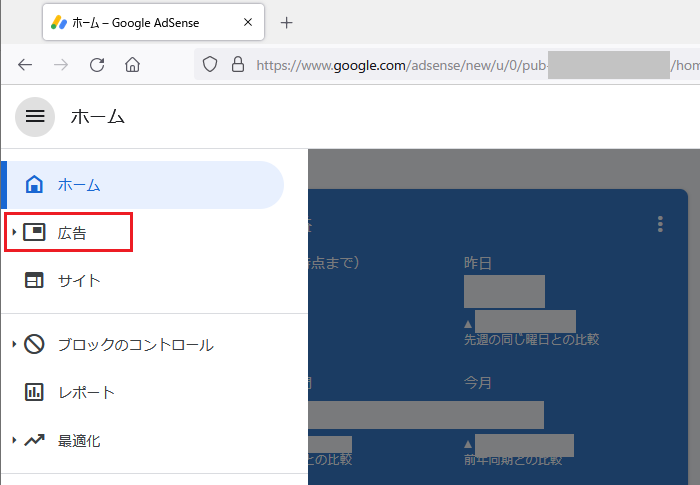Go back to the previous page
The image size is (700, 485).
pos(25,65)
